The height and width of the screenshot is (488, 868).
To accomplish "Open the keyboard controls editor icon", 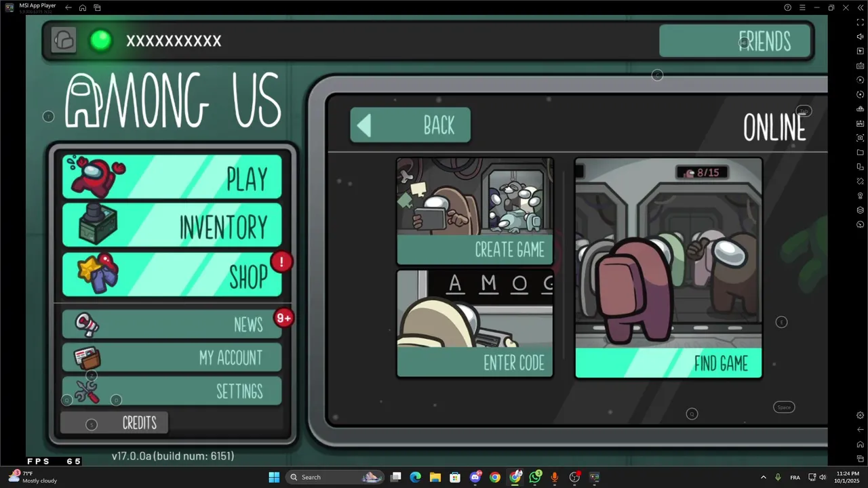I will coord(861,66).
